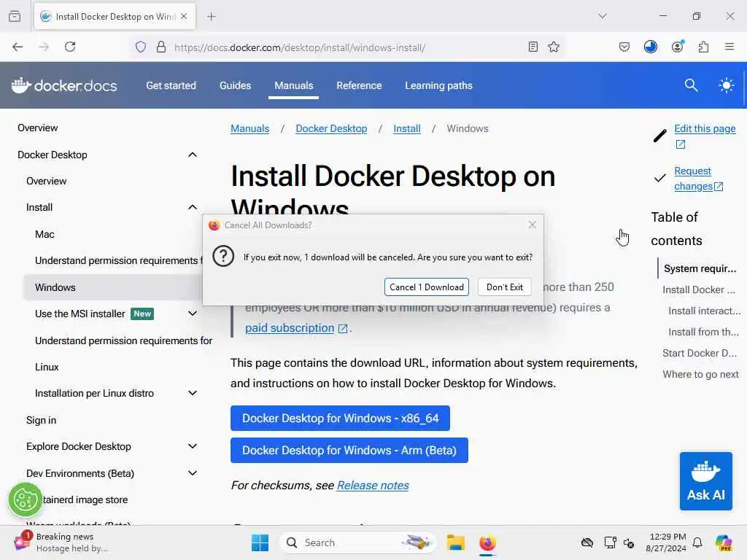The height and width of the screenshot is (560, 747).
Task: Click the Firefox View icon left of the tabs
Action: (x=15, y=17)
